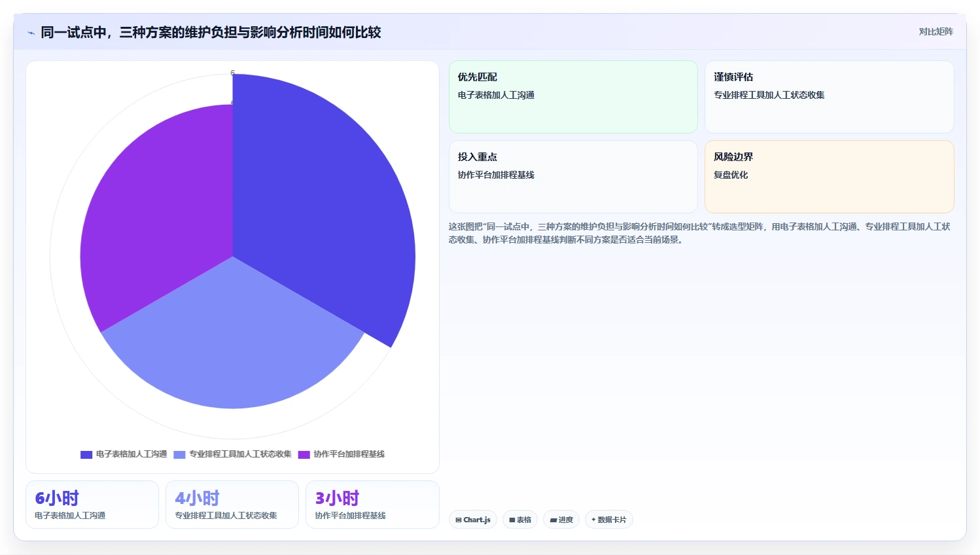The width and height of the screenshot is (980, 555).
Task: Click 电子表格加人工沟通 text in 优先匹配 card
Action: pyautogui.click(x=496, y=95)
